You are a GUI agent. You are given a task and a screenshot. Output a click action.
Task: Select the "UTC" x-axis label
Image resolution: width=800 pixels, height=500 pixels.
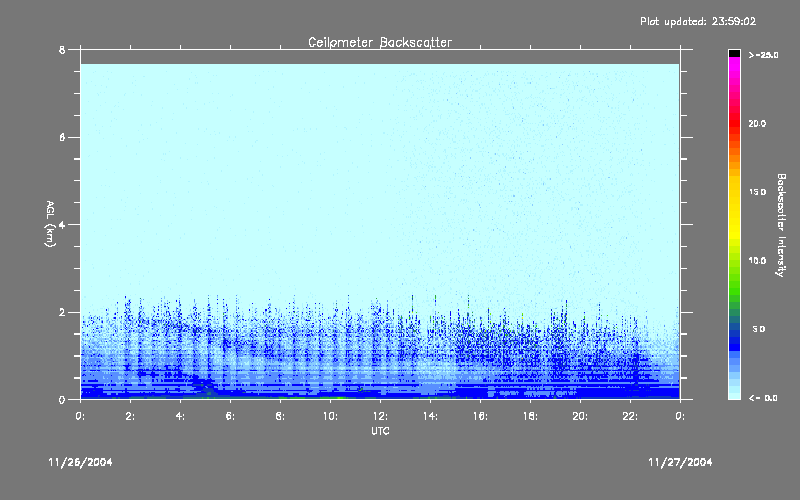(x=380, y=431)
